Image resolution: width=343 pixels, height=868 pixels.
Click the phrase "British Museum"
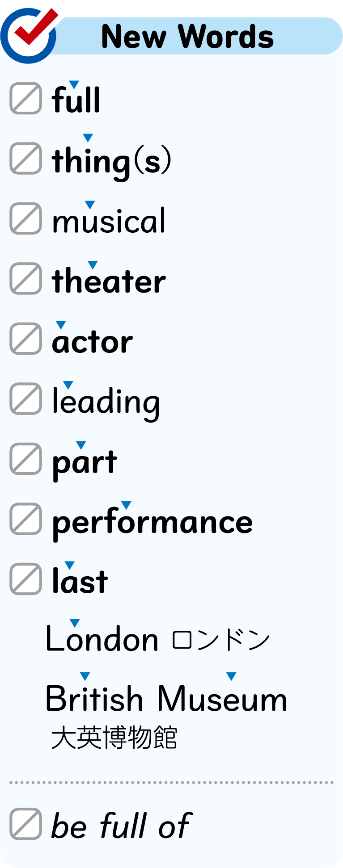(x=166, y=699)
